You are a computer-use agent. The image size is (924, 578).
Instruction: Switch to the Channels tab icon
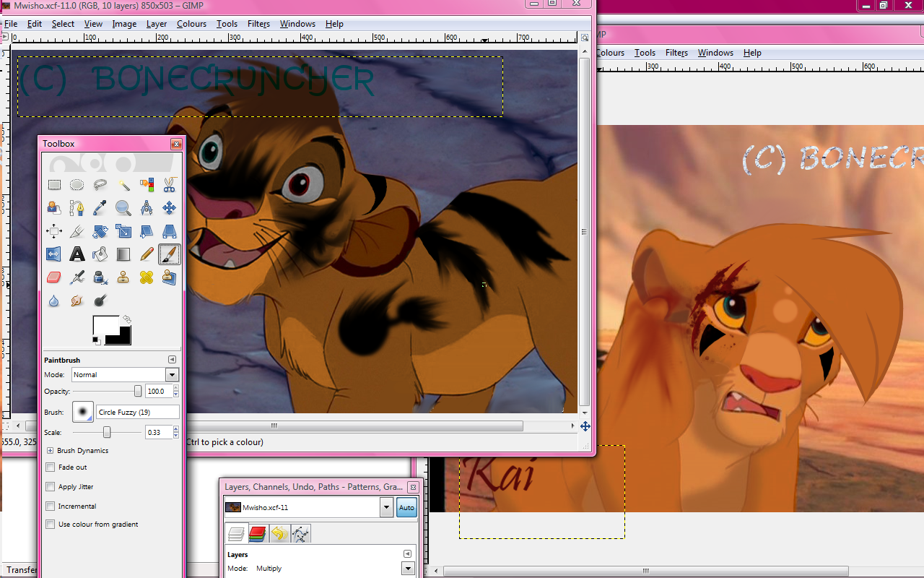pyautogui.click(x=258, y=534)
